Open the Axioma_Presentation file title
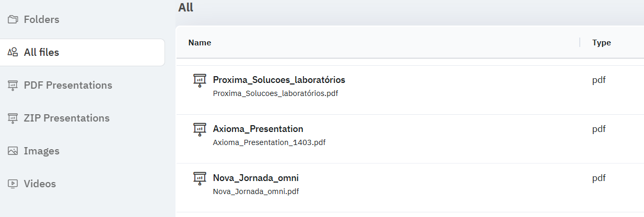Screen dimensions: 644x217 pos(258,129)
